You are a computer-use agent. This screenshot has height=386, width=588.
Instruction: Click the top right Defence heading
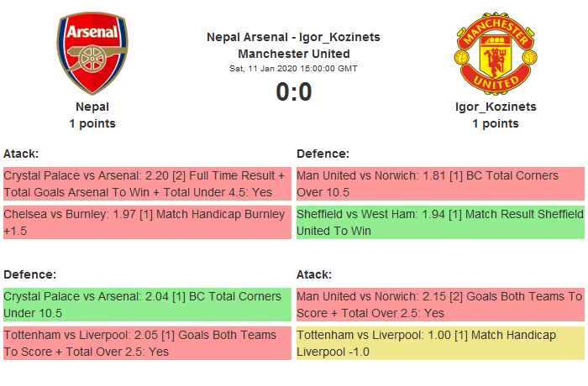pyautogui.click(x=323, y=154)
